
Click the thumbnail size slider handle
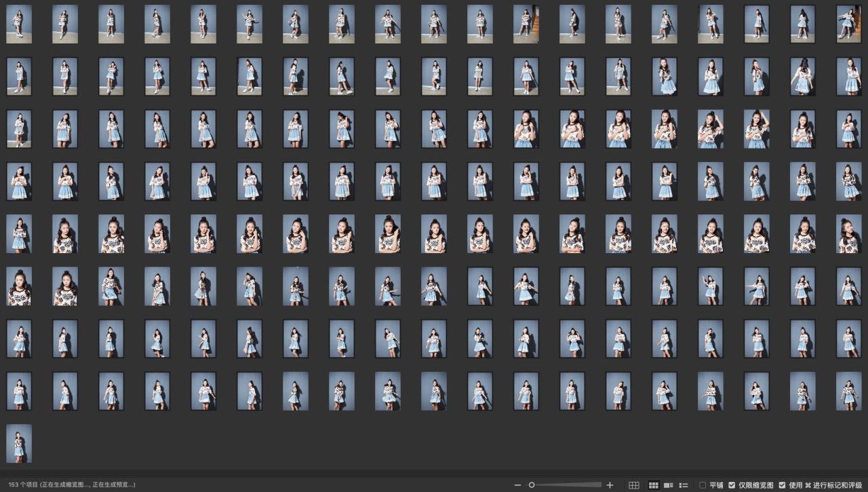pos(532,485)
